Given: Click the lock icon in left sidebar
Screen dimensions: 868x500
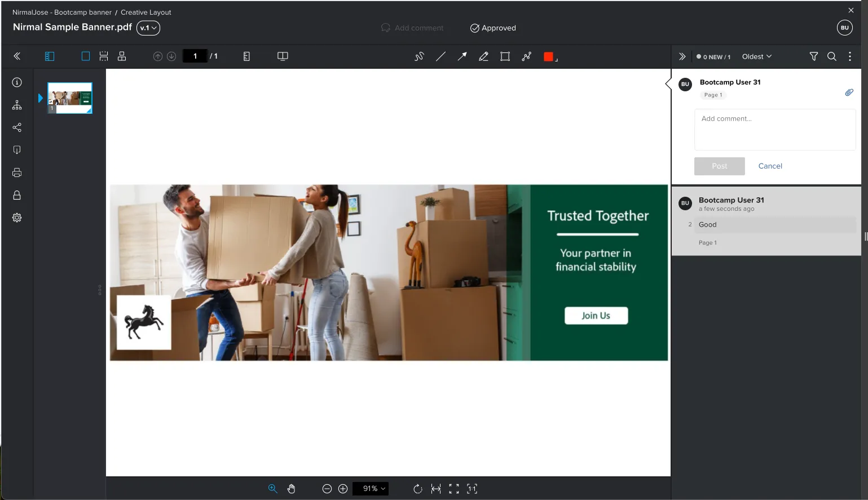Looking at the screenshot, I should click(17, 195).
